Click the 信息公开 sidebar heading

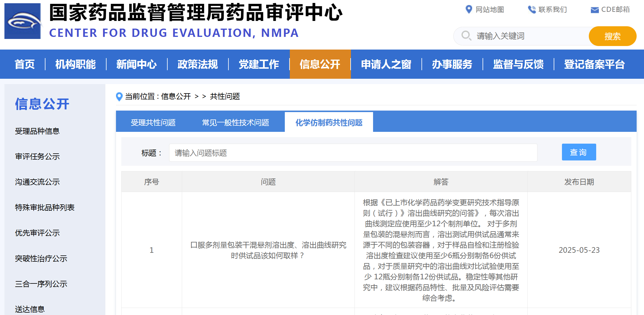click(x=42, y=104)
